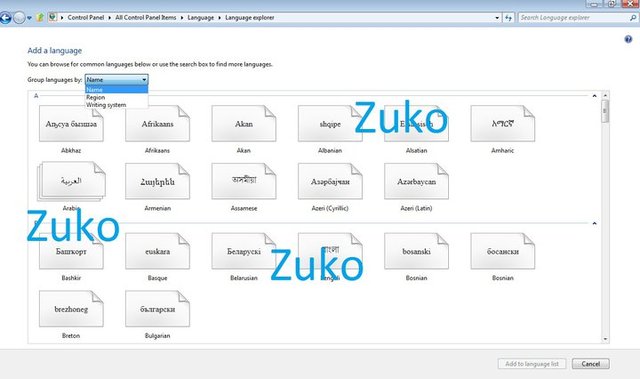This screenshot has height=379, width=640.
Task: Collapse the B language group
Action: tap(594, 224)
